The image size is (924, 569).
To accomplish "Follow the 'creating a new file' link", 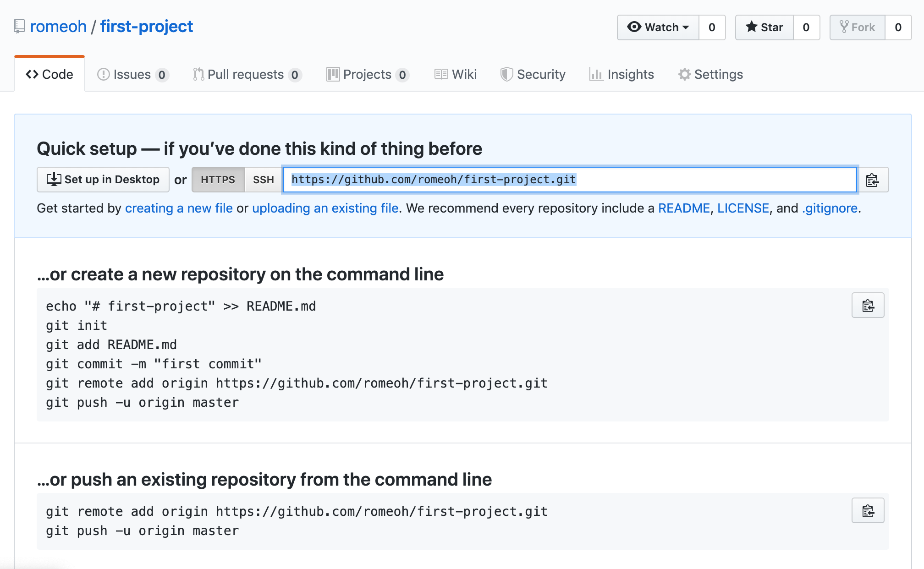I will pos(179,208).
